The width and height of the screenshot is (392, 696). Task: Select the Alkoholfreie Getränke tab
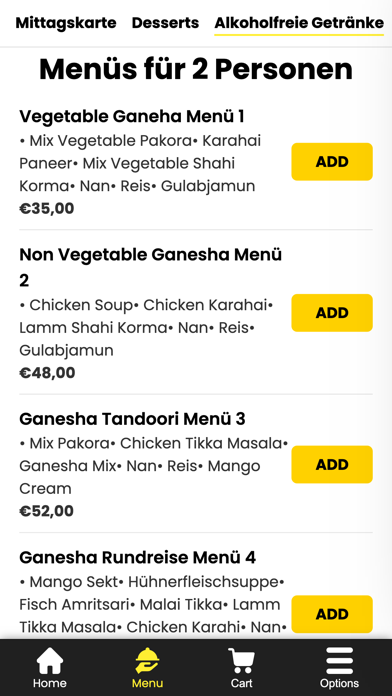299,23
